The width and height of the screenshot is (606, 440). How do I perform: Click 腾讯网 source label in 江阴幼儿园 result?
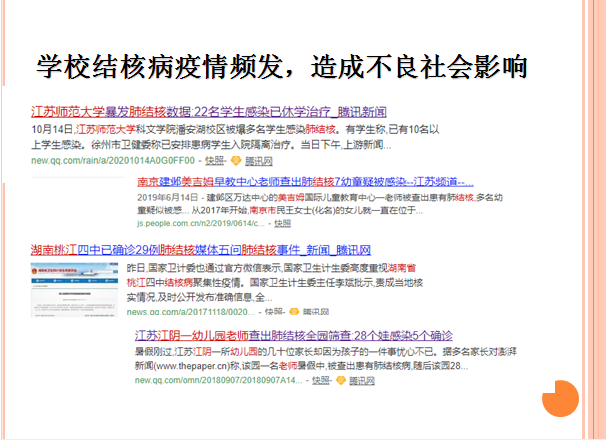[362, 380]
